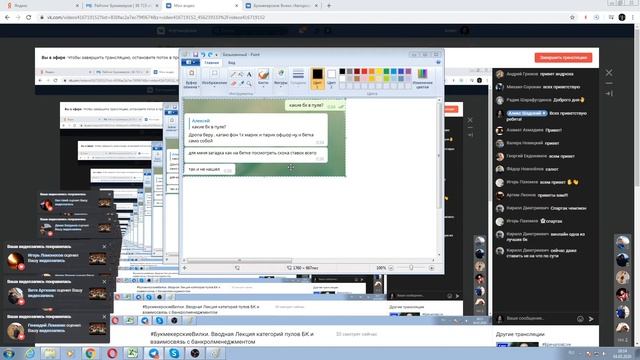Pick the green color swatch in palette
This screenshot has width=640, height=360.
386,71
